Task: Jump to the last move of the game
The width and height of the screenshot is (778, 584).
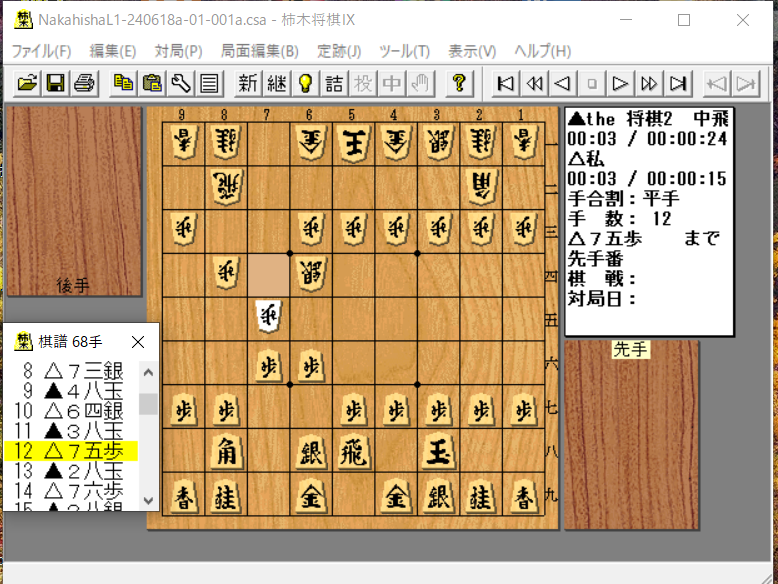Action: tap(678, 83)
